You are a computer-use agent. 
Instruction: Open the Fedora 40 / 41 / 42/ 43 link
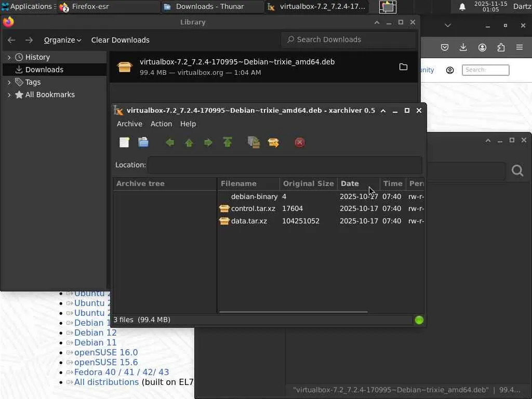click(122, 372)
